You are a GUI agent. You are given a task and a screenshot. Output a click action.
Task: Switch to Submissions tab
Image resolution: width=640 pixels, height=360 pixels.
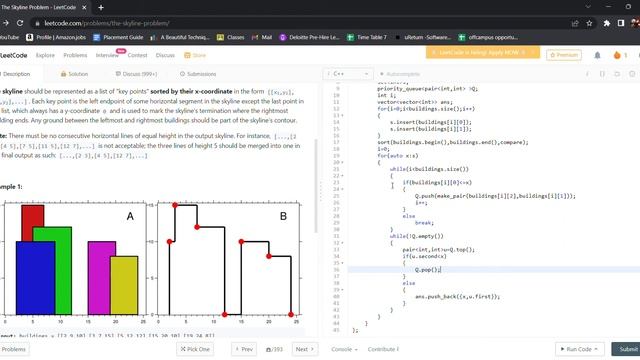pyautogui.click(x=198, y=74)
